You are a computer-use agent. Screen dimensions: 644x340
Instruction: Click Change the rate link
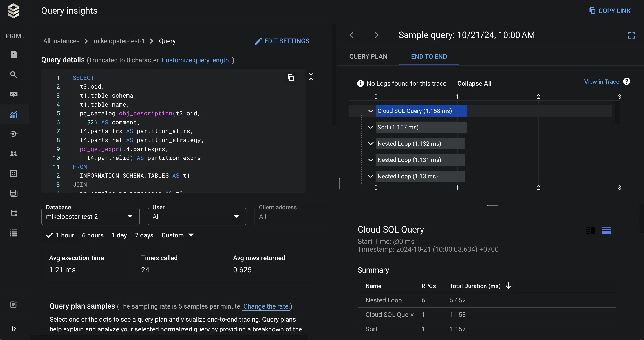(266, 306)
